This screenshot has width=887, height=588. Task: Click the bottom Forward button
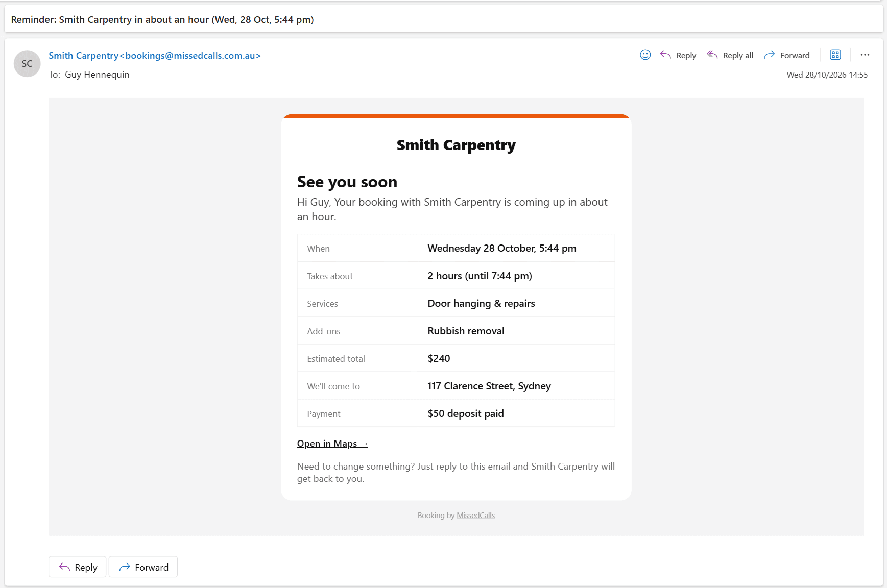pyautogui.click(x=143, y=567)
